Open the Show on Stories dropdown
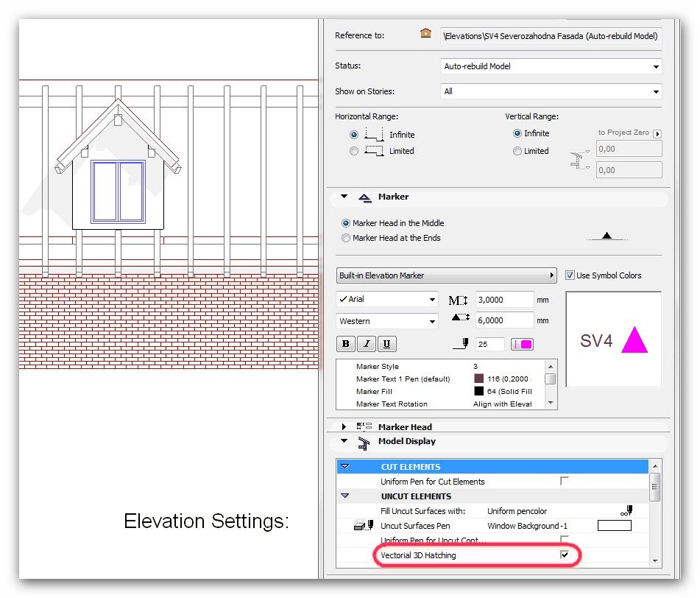This screenshot has height=598, width=700. (653, 91)
